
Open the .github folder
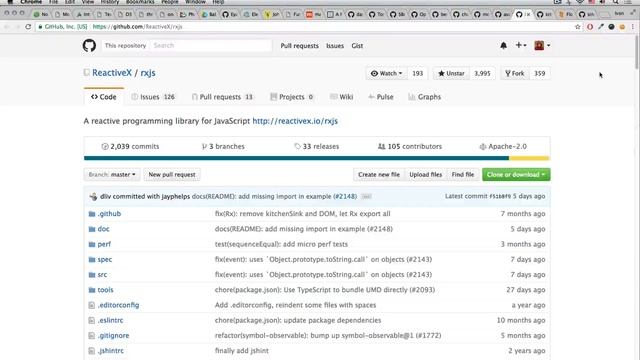[x=109, y=213]
